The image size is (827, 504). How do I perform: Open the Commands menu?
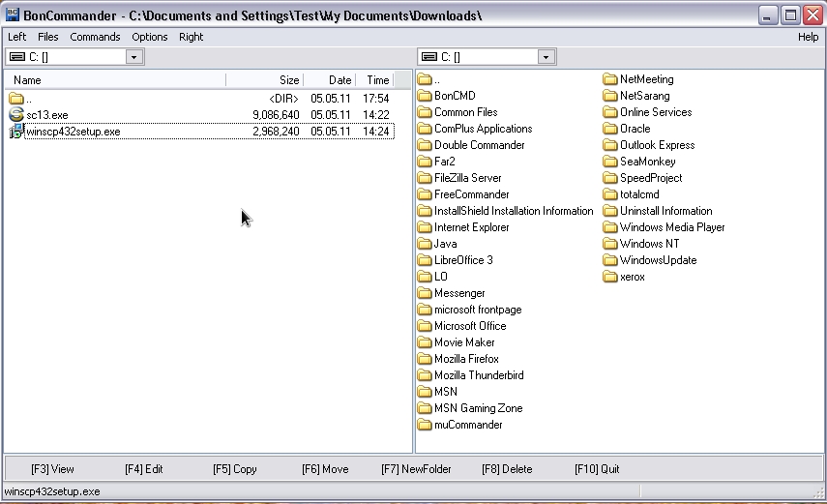click(95, 37)
